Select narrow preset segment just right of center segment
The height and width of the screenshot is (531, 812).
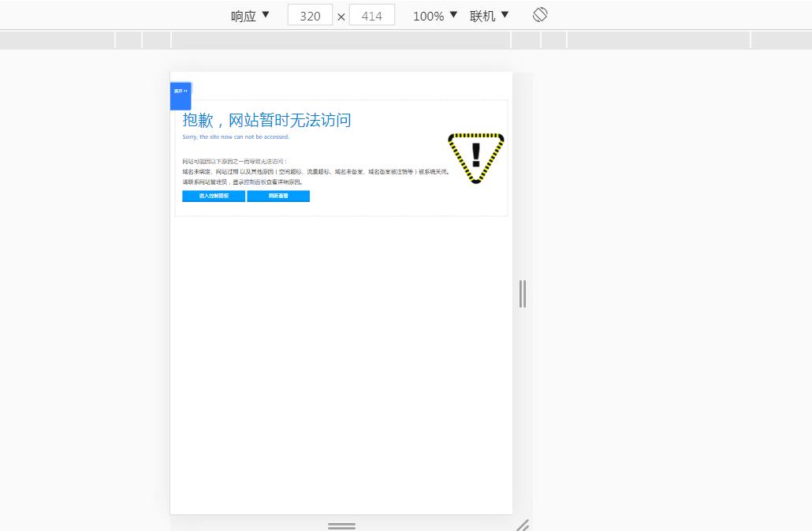[526, 40]
